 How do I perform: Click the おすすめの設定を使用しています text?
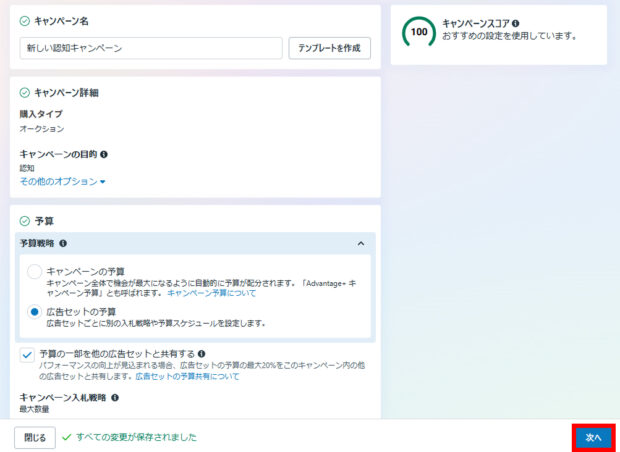coord(510,36)
